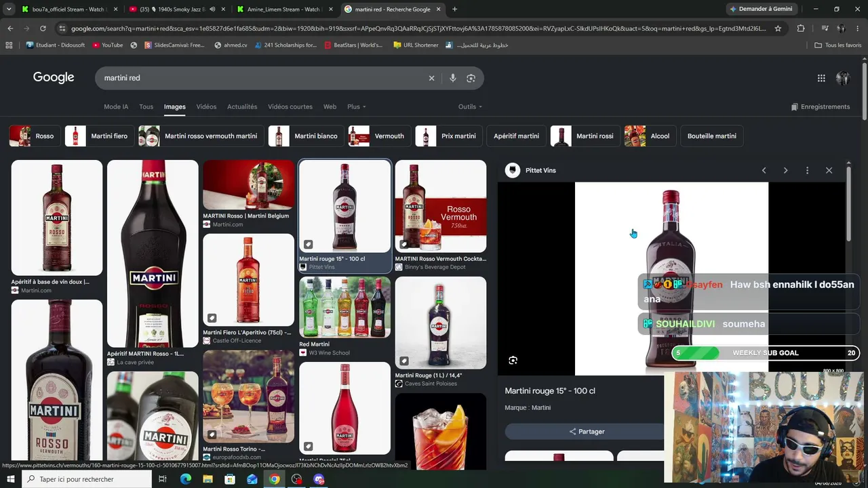Open Google Lens image search icon

coord(471,78)
